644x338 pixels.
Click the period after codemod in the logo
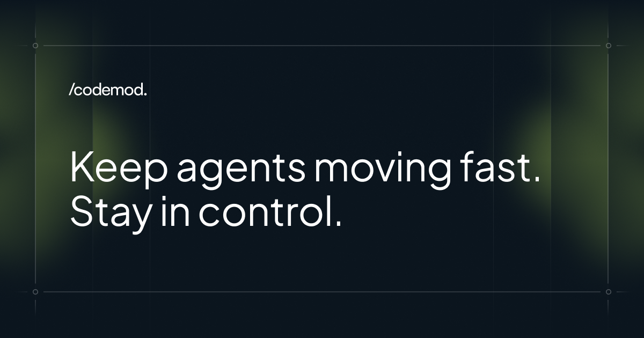pos(145,94)
